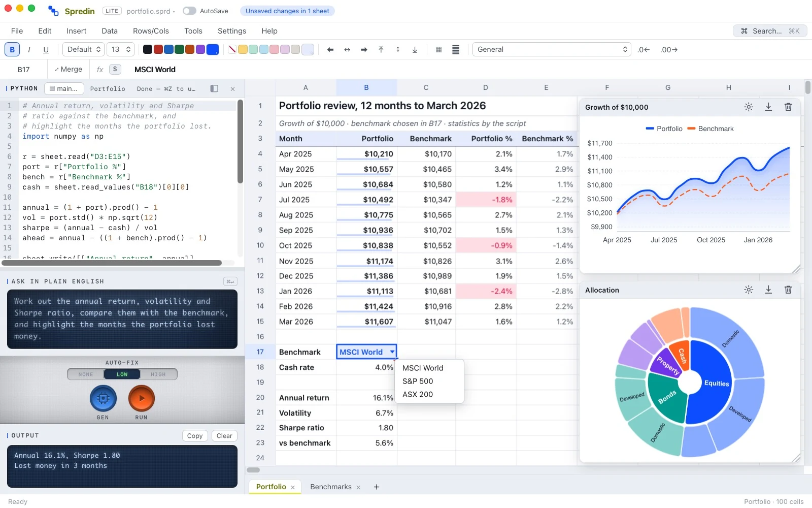The image size is (812, 508).
Task: Download the Allocation chart
Action: [768, 290]
